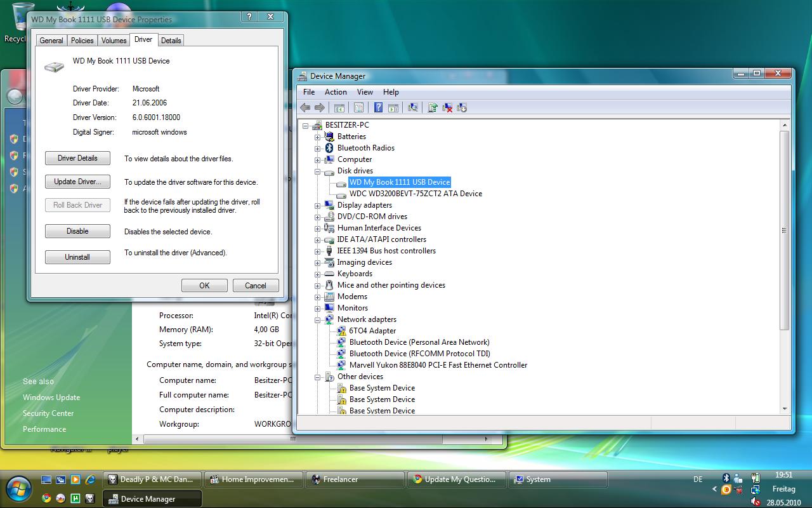
Task: Switch to the General tab
Action: pyautogui.click(x=51, y=41)
